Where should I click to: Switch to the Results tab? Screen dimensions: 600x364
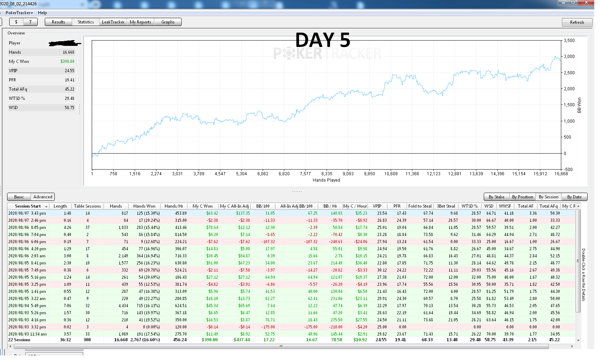coord(58,22)
